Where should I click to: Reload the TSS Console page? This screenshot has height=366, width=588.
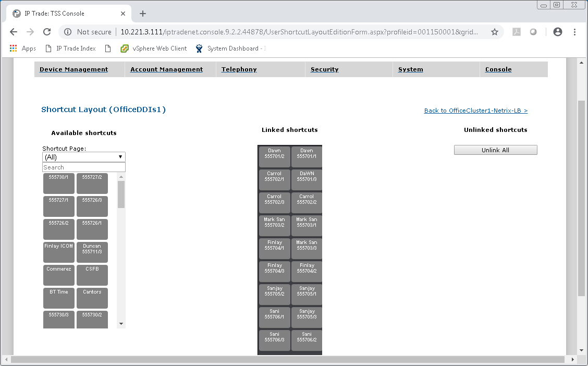pyautogui.click(x=47, y=32)
